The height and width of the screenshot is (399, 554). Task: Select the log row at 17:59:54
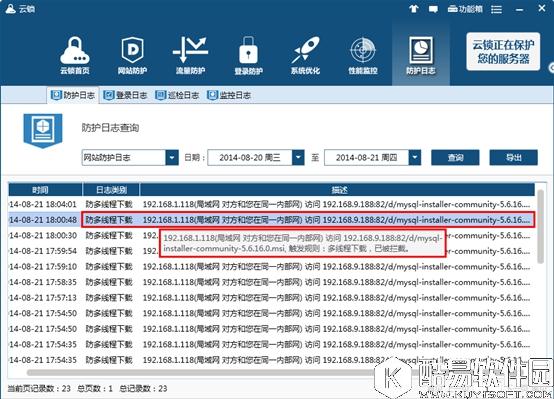(x=271, y=251)
